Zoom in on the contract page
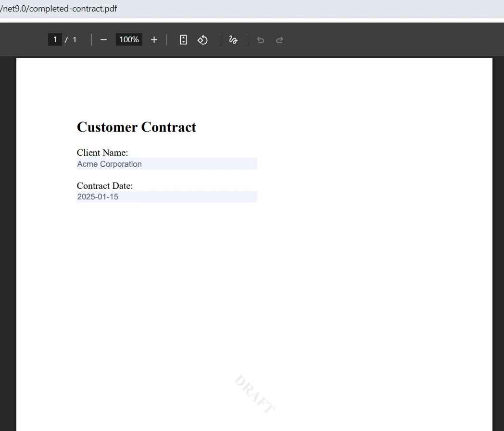The image size is (504, 431). coord(154,40)
